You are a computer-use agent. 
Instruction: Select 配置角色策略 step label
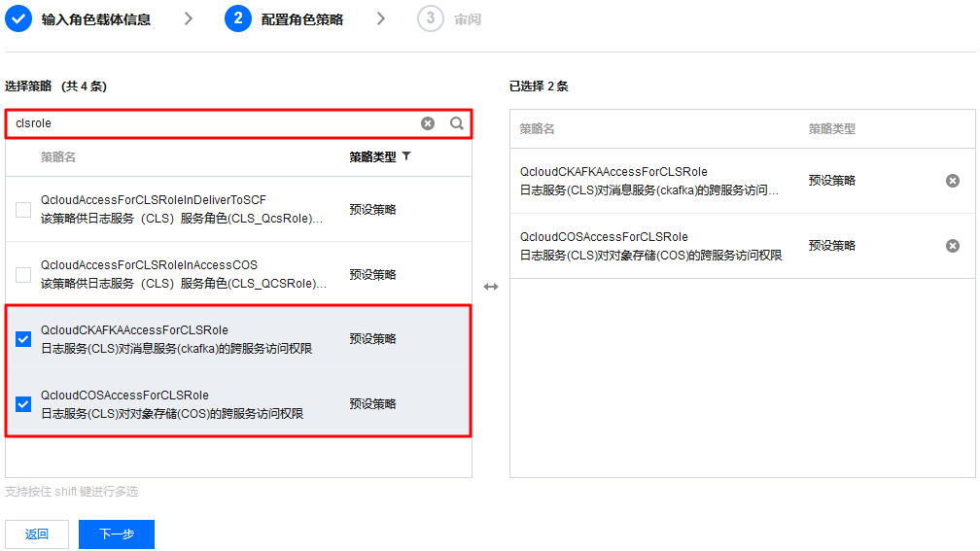[x=301, y=19]
